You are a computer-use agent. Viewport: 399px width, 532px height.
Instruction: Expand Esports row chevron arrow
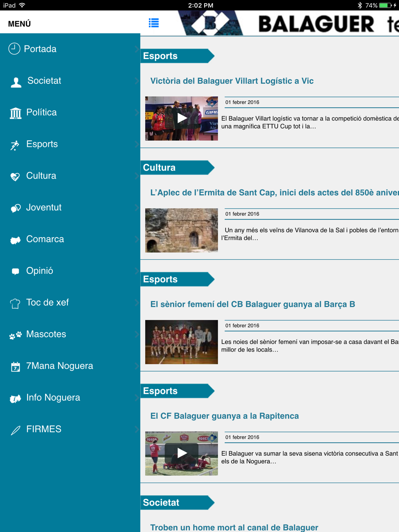click(137, 144)
